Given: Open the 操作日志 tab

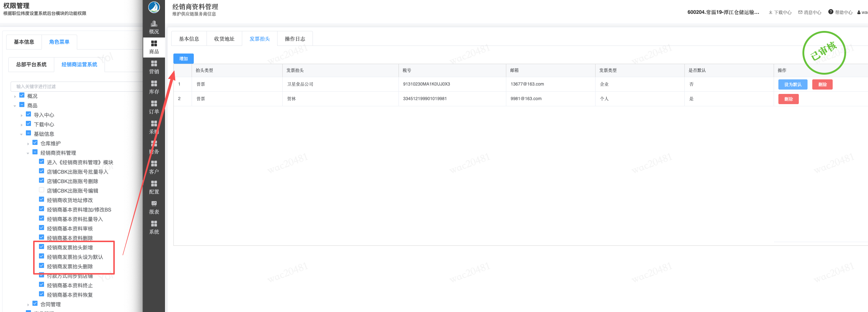Looking at the screenshot, I should tap(295, 39).
